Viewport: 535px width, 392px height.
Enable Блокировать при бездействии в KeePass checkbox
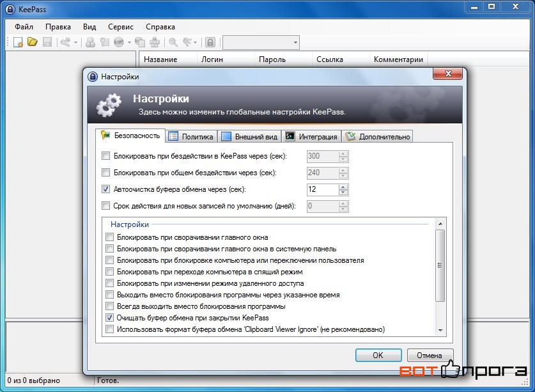[x=105, y=156]
